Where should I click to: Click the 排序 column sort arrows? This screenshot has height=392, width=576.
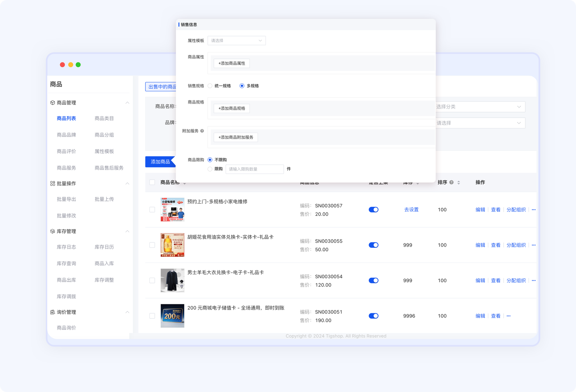coord(459,183)
